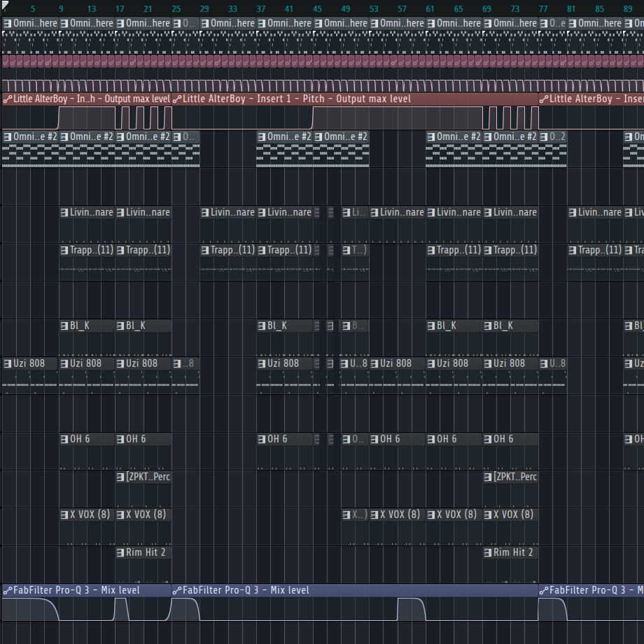Click 'FabFilter Pro-Q 3 - Mix level' title at bar 25
The height and width of the screenshot is (644, 644).
246,590
